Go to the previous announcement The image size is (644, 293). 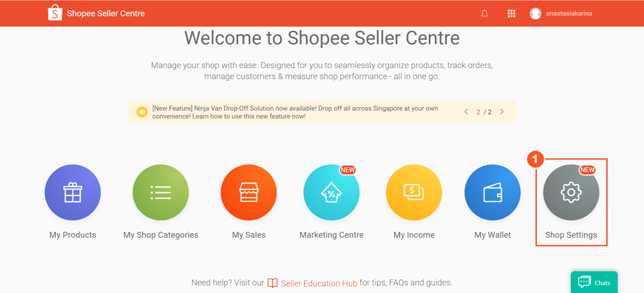tap(466, 112)
